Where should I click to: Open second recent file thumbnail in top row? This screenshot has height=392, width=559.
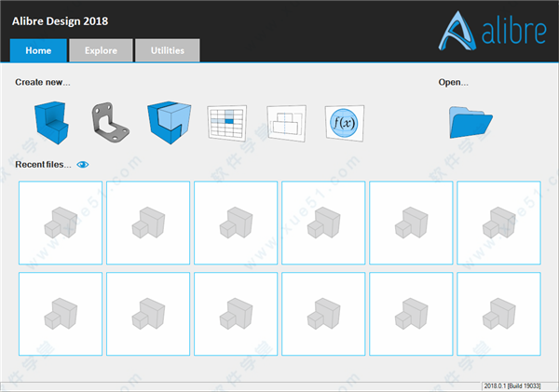(148, 223)
